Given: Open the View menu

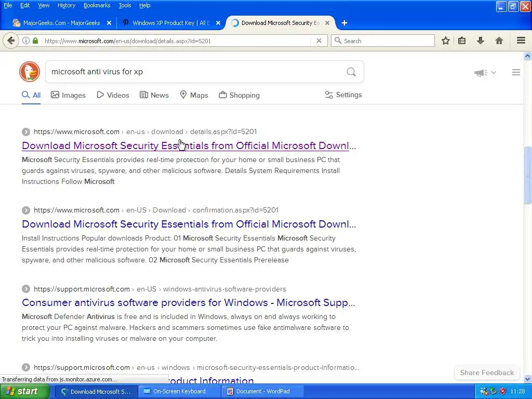Looking at the screenshot, I should pos(44,5).
